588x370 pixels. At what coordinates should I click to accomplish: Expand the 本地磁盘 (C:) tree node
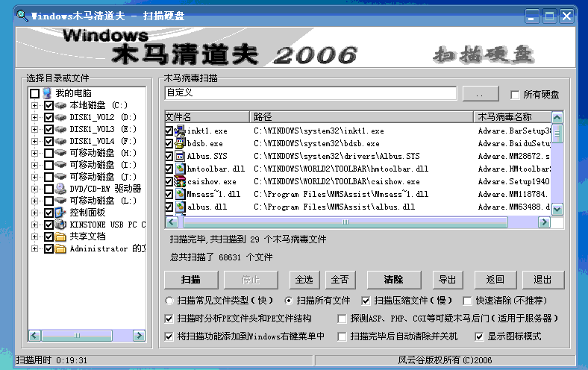34,105
